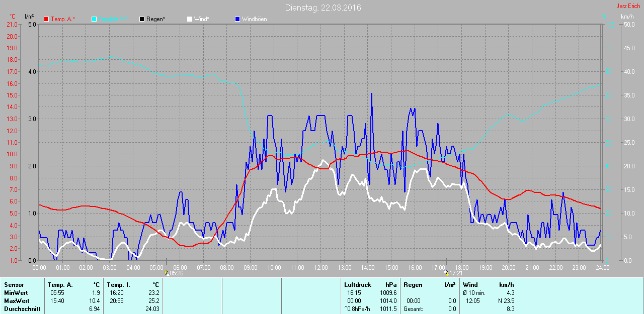Image resolution: width=644 pixels, height=314 pixels.
Task: Click the red Temp. A. legend swatch
Action: [46, 19]
